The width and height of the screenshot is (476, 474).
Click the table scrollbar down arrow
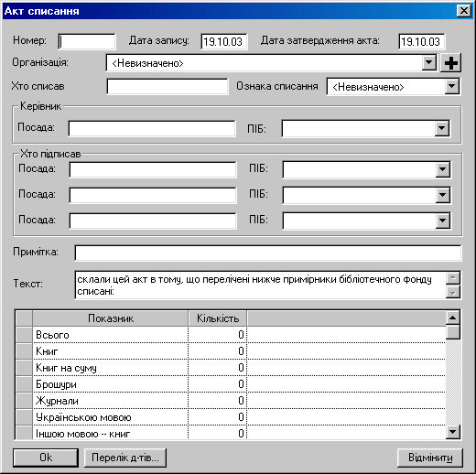pos(453,432)
